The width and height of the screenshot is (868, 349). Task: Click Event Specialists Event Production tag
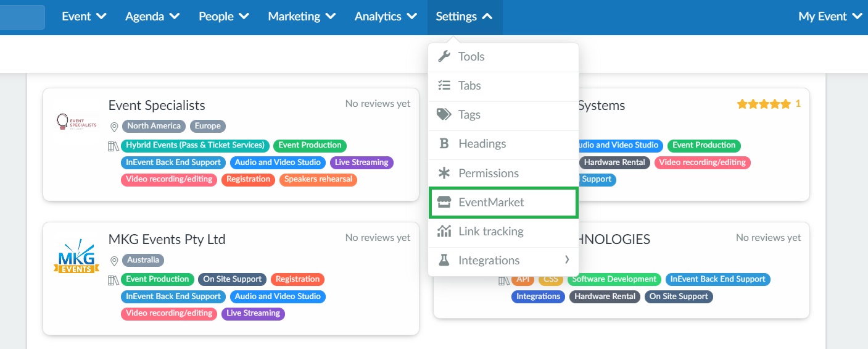click(x=310, y=145)
